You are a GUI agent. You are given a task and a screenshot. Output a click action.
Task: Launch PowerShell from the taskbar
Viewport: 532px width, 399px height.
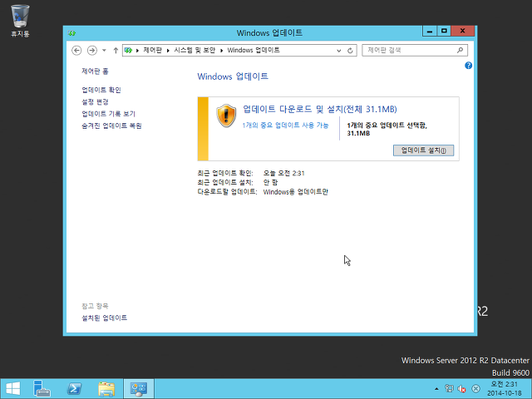point(74,388)
